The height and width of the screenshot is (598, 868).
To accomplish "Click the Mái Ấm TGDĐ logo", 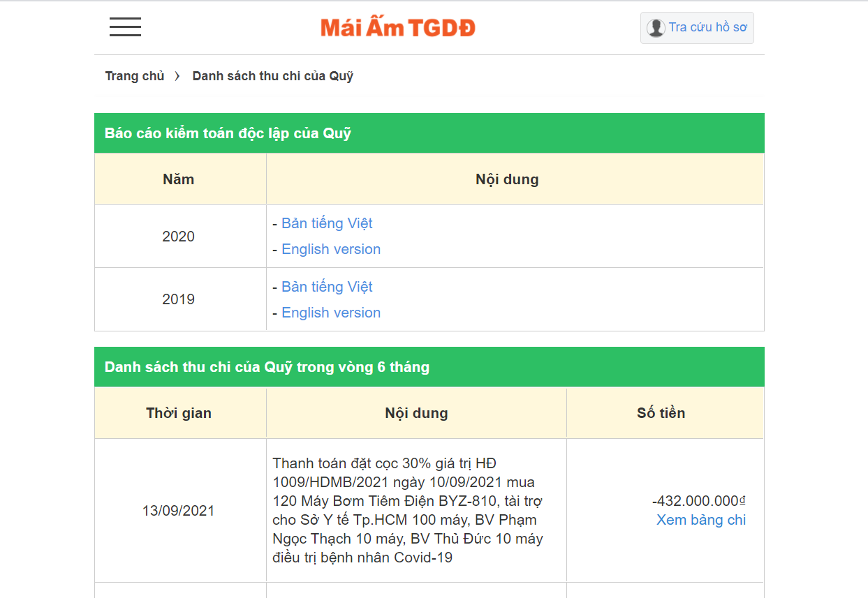I will [397, 27].
